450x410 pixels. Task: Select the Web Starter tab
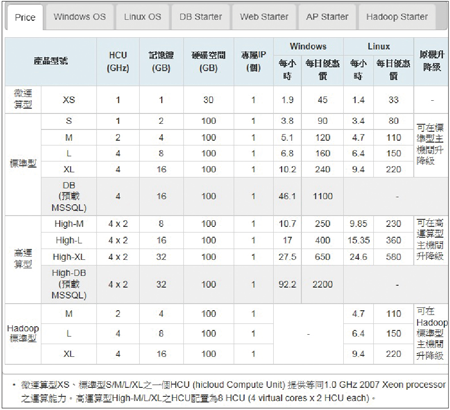coord(264,17)
